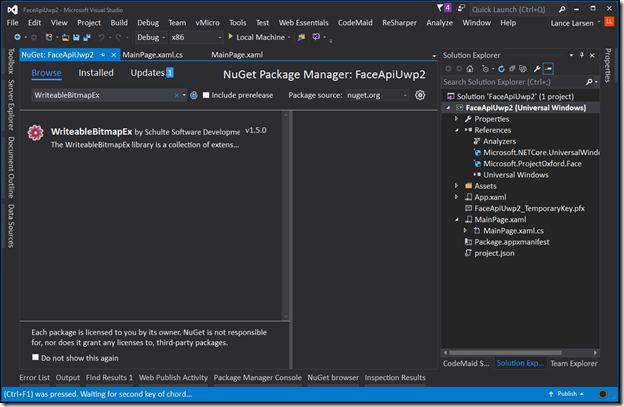The image size is (624, 407).
Task: Click the Find in Files toolbar icon
Action: 301,37
